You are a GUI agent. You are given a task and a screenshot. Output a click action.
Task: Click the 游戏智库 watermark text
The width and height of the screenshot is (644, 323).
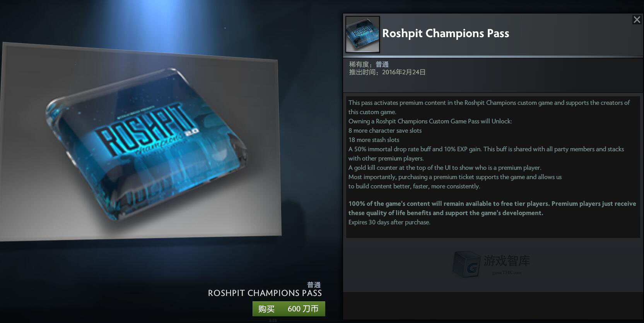point(507,261)
